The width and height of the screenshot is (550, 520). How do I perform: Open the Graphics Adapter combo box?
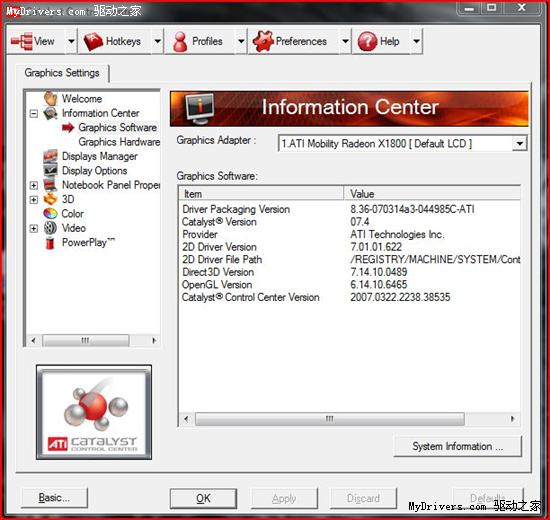402,144
